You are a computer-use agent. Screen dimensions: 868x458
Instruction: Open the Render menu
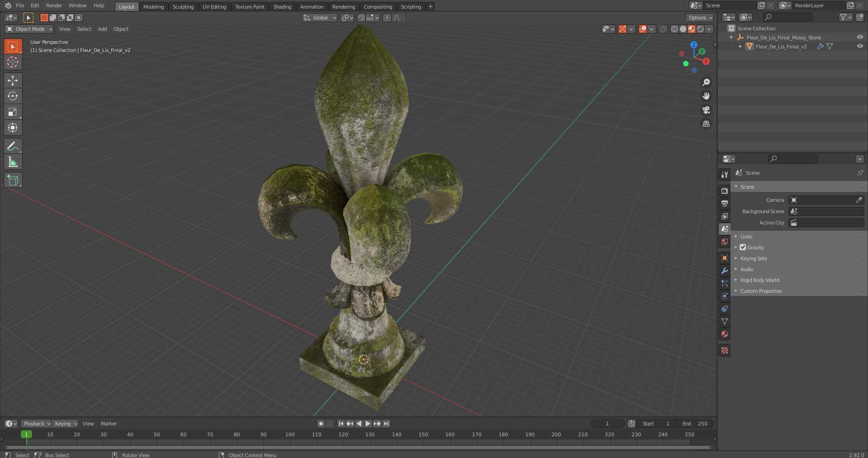[54, 5]
